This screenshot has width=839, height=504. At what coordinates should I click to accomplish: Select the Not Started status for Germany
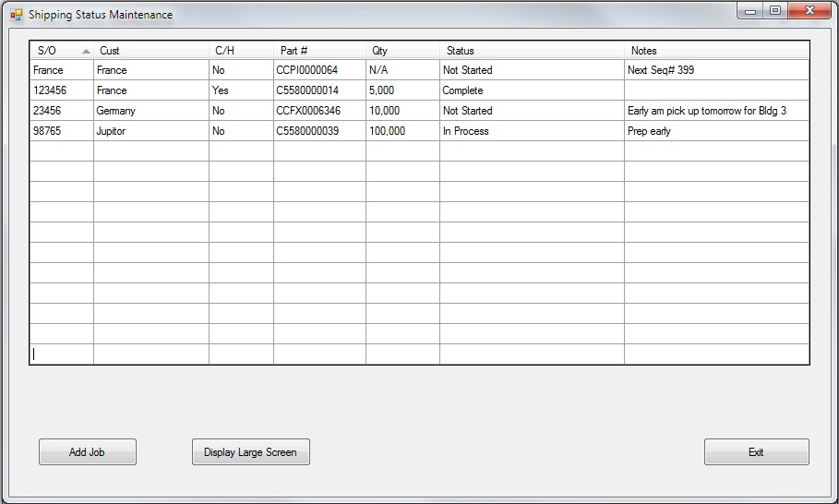tap(532, 111)
